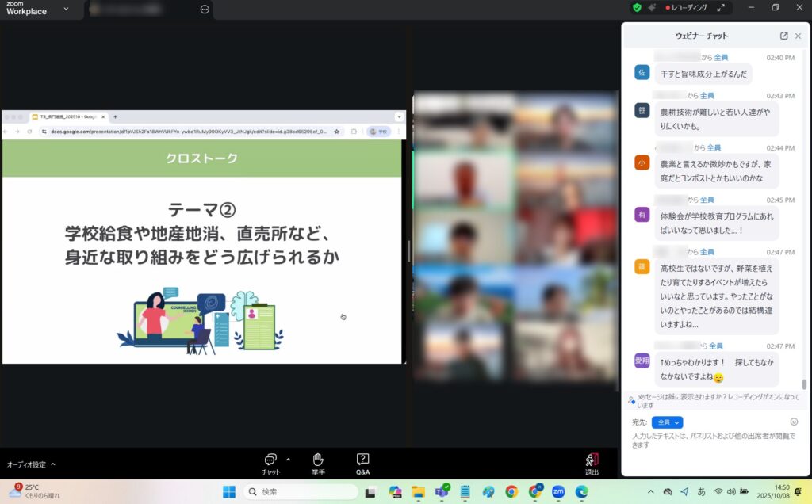Click the more options button on the meeting tab
Viewport: 812px width, 504px height.
[x=205, y=10]
